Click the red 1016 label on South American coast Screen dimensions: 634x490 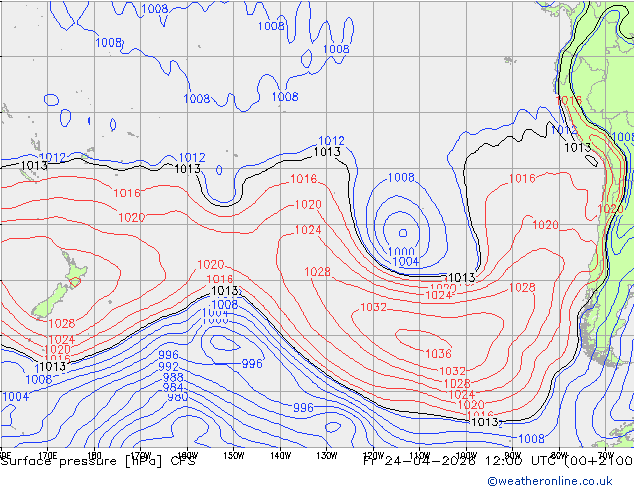tap(568, 100)
